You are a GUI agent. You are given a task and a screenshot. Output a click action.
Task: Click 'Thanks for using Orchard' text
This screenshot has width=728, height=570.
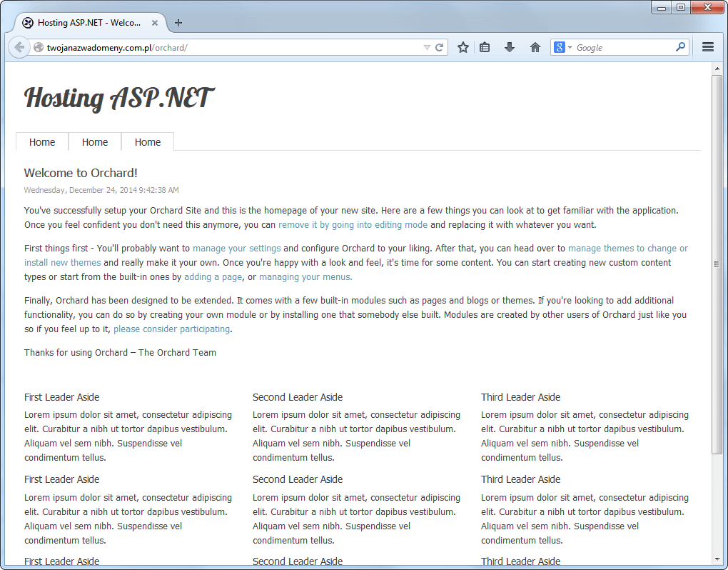[x=76, y=353]
